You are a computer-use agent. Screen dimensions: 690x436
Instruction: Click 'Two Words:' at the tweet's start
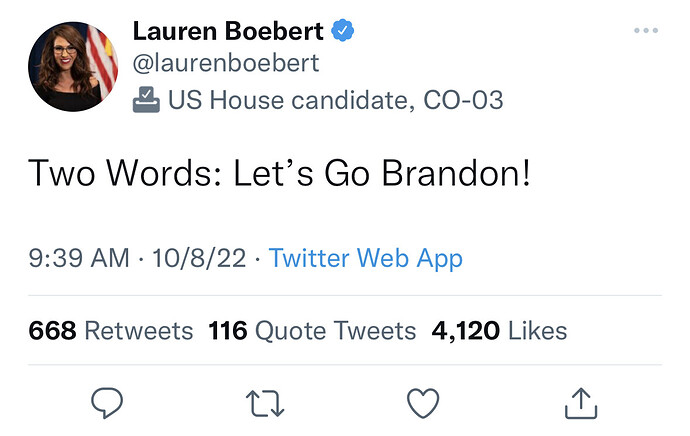(125, 173)
